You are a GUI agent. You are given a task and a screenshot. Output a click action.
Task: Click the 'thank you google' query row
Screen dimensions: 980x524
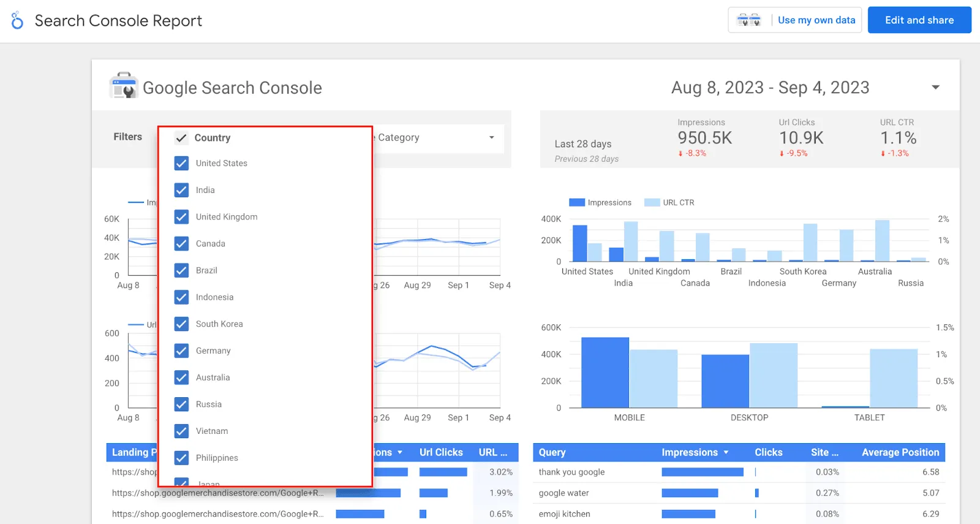click(739, 472)
